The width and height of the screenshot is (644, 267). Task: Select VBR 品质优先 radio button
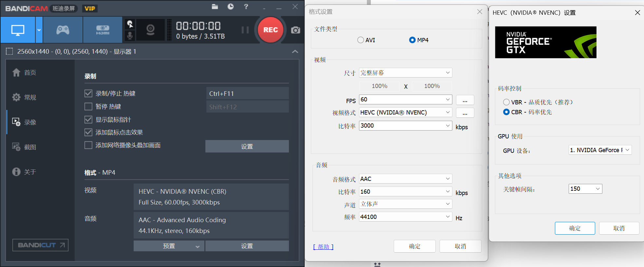(x=506, y=102)
